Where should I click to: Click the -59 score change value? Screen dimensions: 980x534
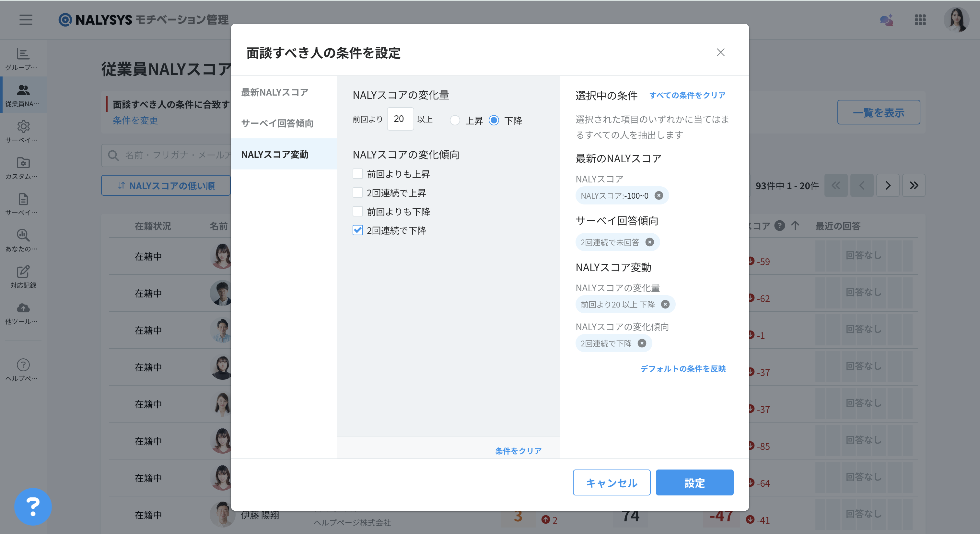[763, 262]
